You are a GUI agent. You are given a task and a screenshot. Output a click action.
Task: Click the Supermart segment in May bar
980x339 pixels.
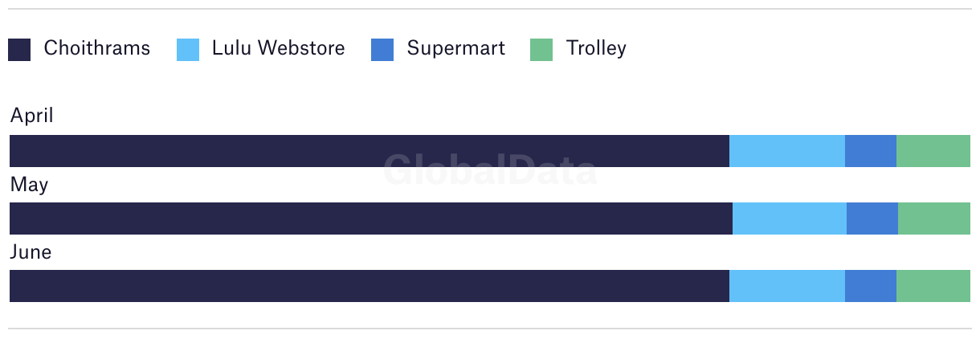click(x=872, y=219)
